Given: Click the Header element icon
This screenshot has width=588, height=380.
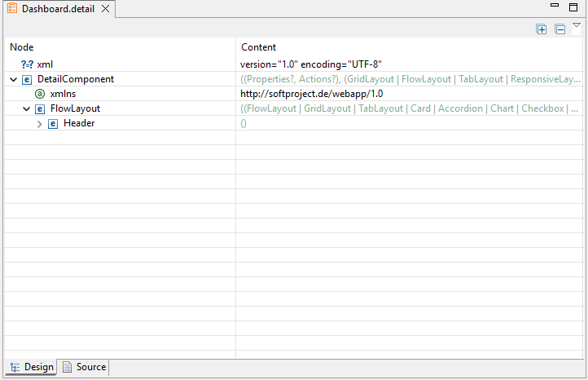Looking at the screenshot, I should [x=53, y=124].
